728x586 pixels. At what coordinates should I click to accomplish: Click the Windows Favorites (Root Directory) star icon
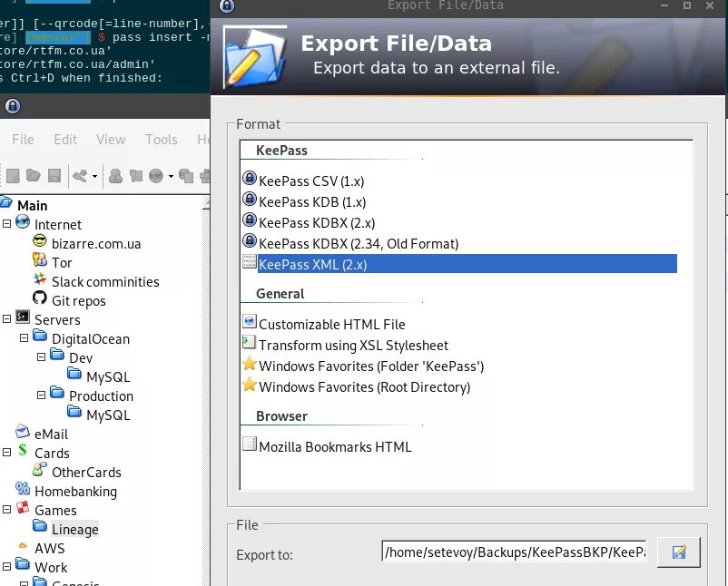coord(250,385)
